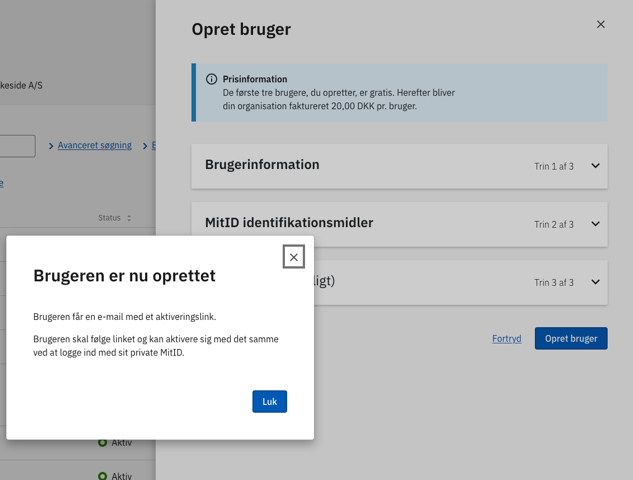
Task: Click the Fortryd link
Action: (x=507, y=338)
